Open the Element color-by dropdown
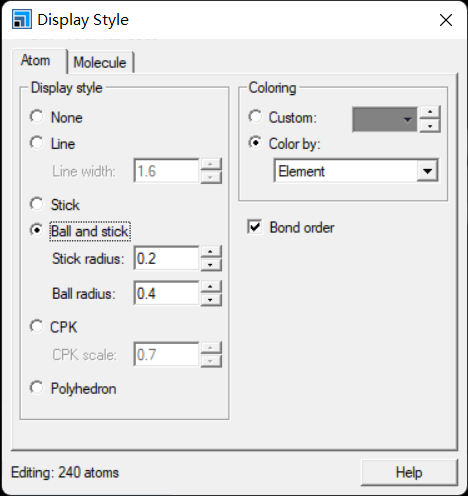The height and width of the screenshot is (496, 468). click(x=427, y=171)
